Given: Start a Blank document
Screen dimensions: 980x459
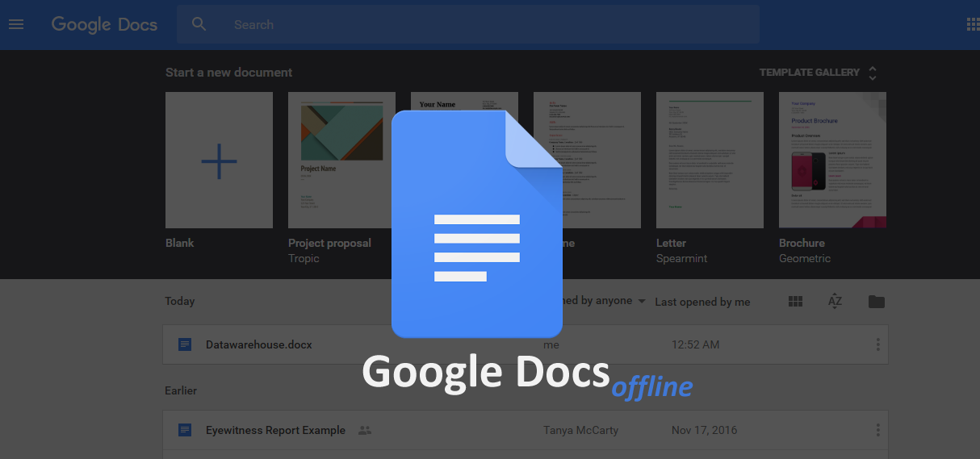Looking at the screenshot, I should click(x=219, y=160).
